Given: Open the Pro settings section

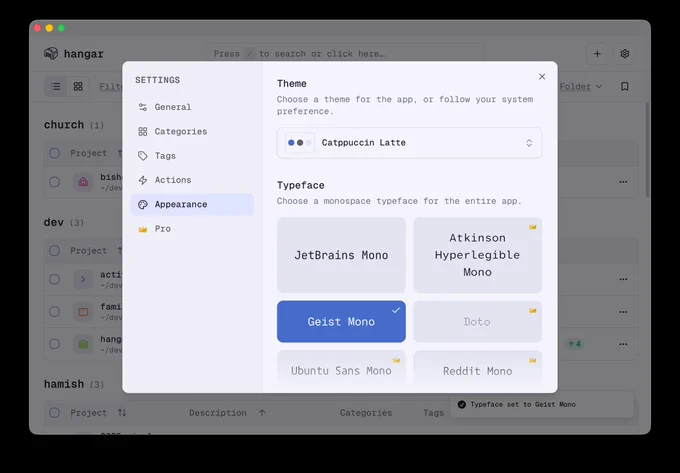Looking at the screenshot, I should 192,228.
